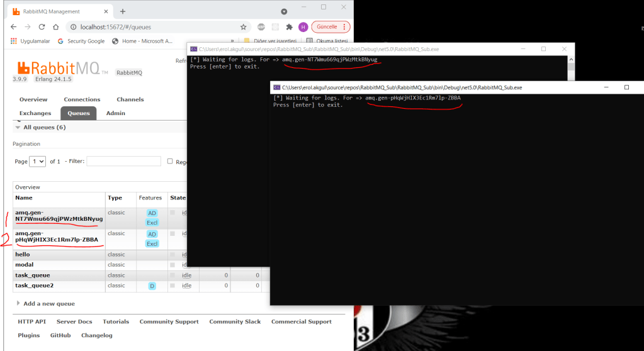Click the user profile avatar in Chrome
644x351 pixels.
303,27
